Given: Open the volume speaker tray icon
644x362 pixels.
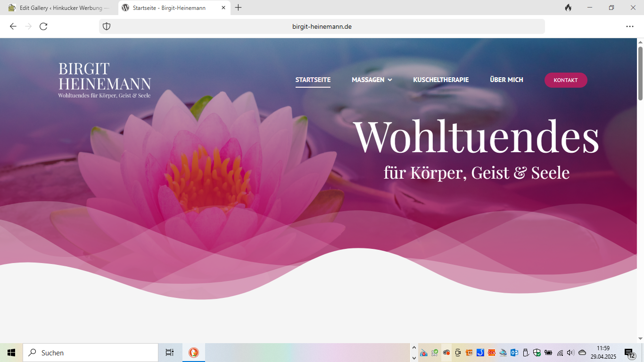Looking at the screenshot, I should click(x=571, y=353).
